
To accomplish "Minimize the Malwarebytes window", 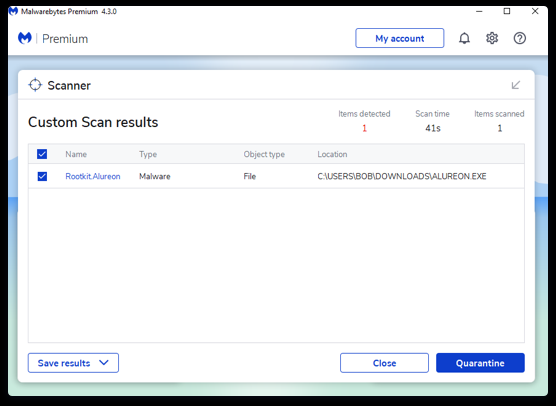I will tap(479, 11).
